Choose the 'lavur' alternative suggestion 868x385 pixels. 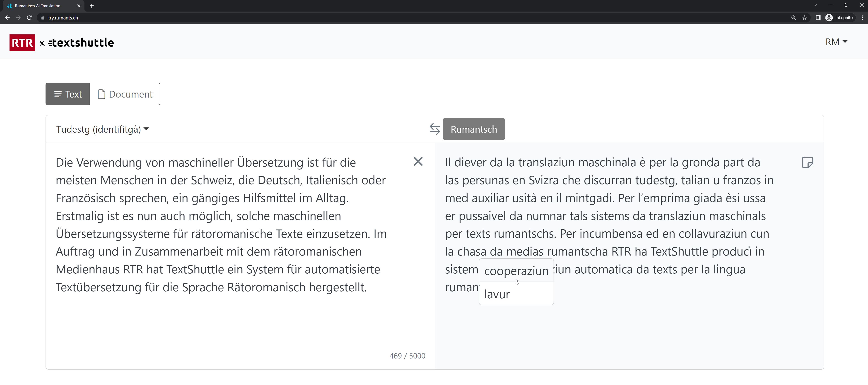point(516,294)
